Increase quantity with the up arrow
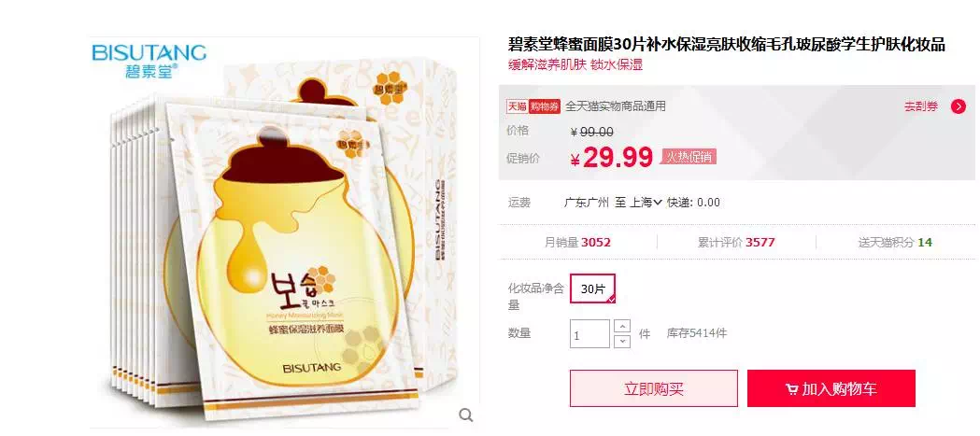Screen dimensions: 980x436 (622, 327)
